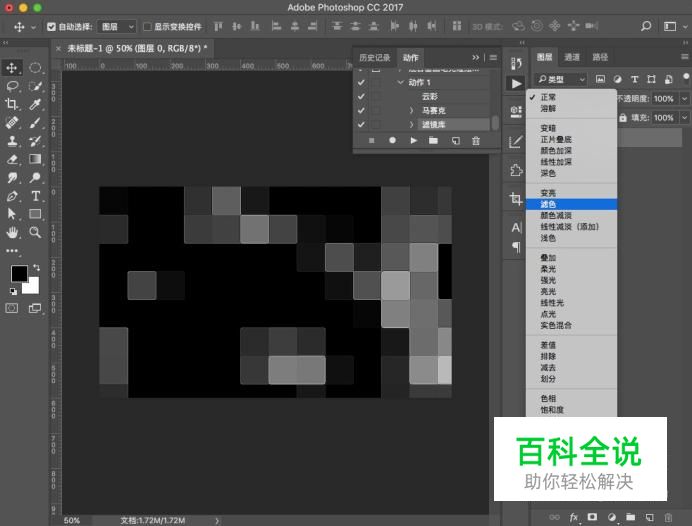Enable Show Transform Controls checkbox
692x526 pixels.
coord(147,27)
